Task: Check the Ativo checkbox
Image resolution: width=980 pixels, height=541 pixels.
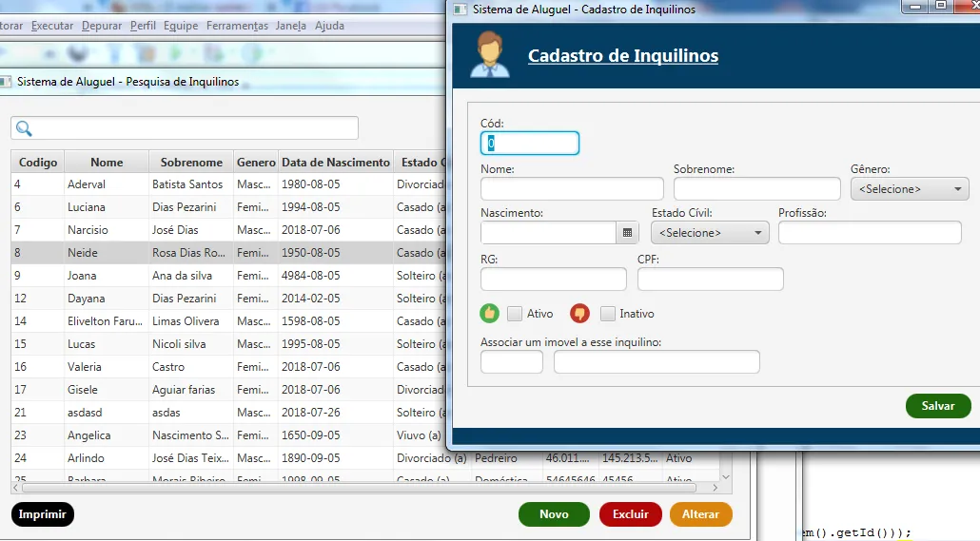Action: coord(515,314)
